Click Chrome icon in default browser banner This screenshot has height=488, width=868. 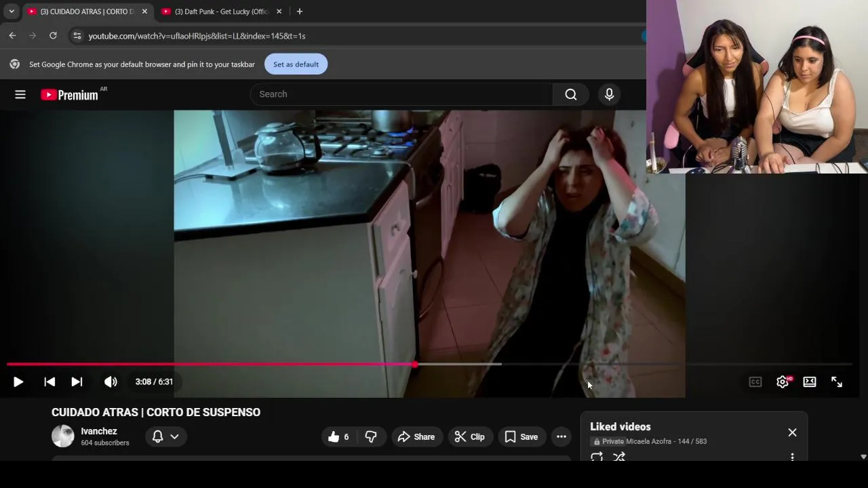coord(15,64)
